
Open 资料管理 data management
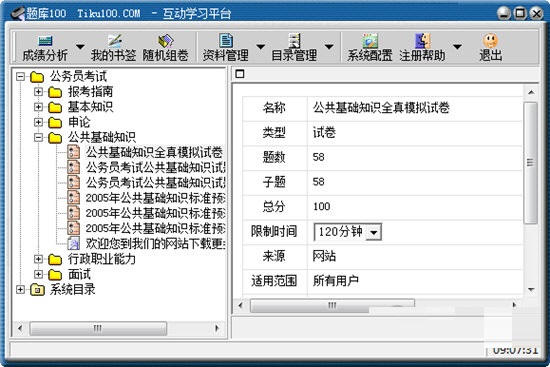point(226,48)
